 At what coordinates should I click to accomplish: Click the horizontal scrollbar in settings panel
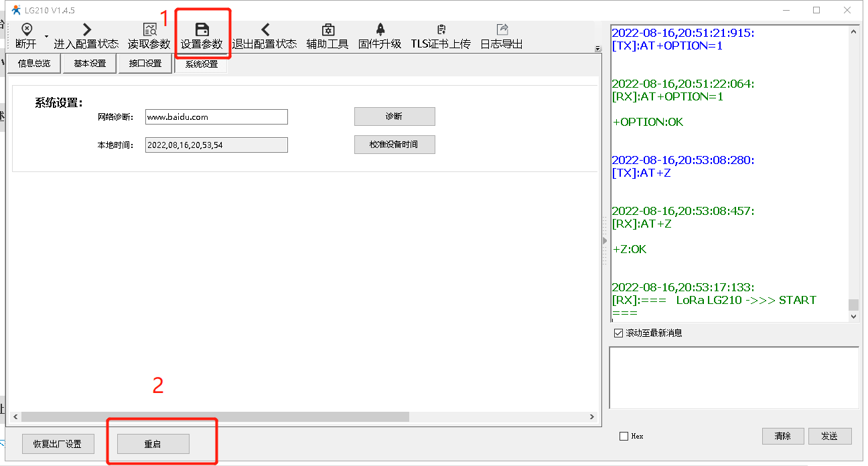[214, 416]
